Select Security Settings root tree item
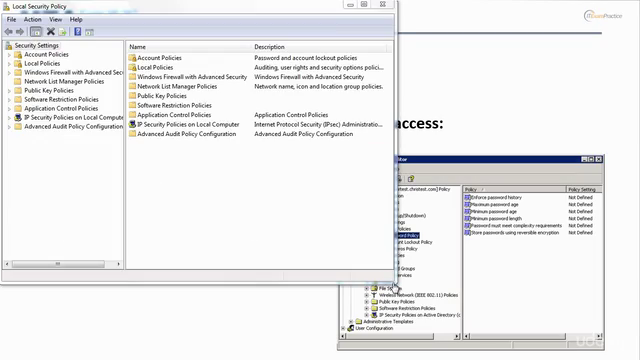Screen dimensions: 640x360 [37, 46]
